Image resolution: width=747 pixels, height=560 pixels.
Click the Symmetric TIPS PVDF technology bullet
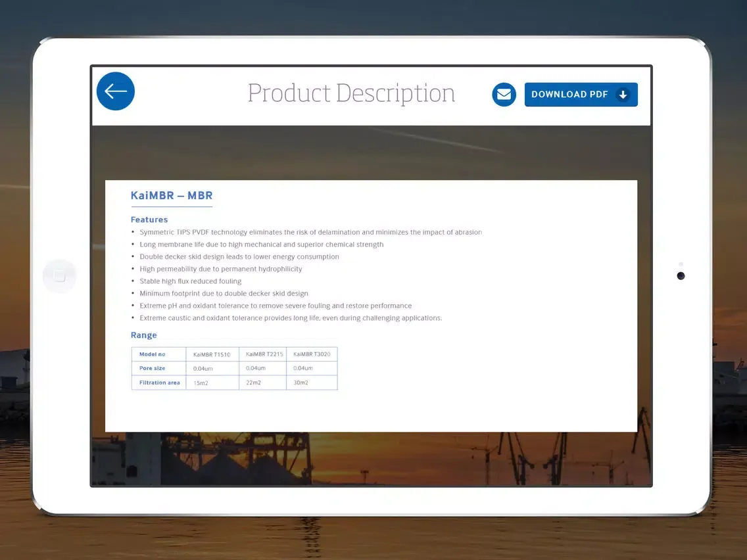point(310,232)
